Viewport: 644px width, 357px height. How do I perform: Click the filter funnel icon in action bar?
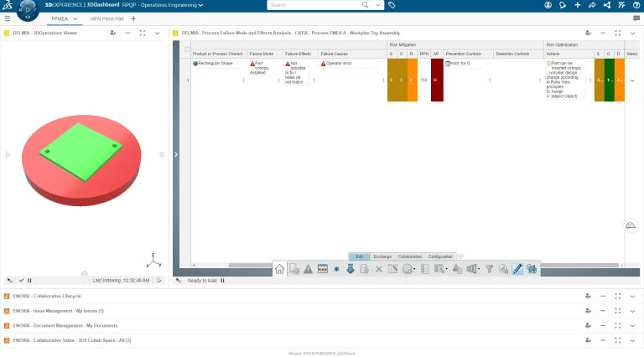coord(490,269)
